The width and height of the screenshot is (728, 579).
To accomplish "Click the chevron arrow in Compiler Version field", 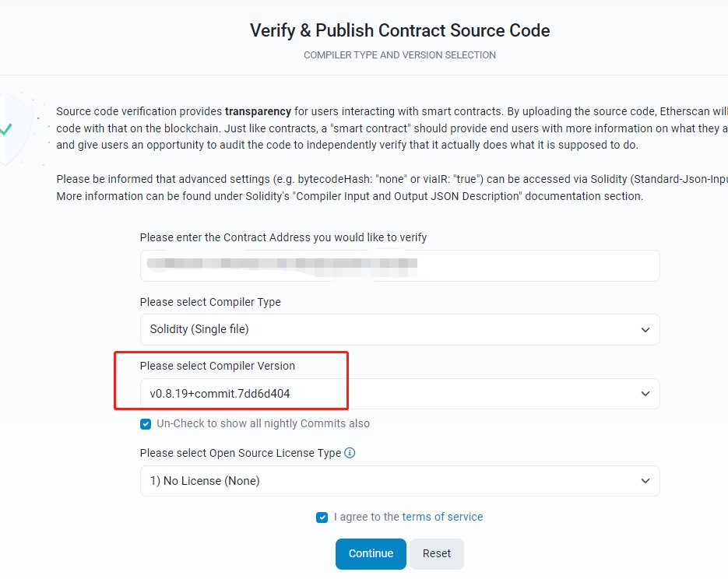I will coord(645,394).
